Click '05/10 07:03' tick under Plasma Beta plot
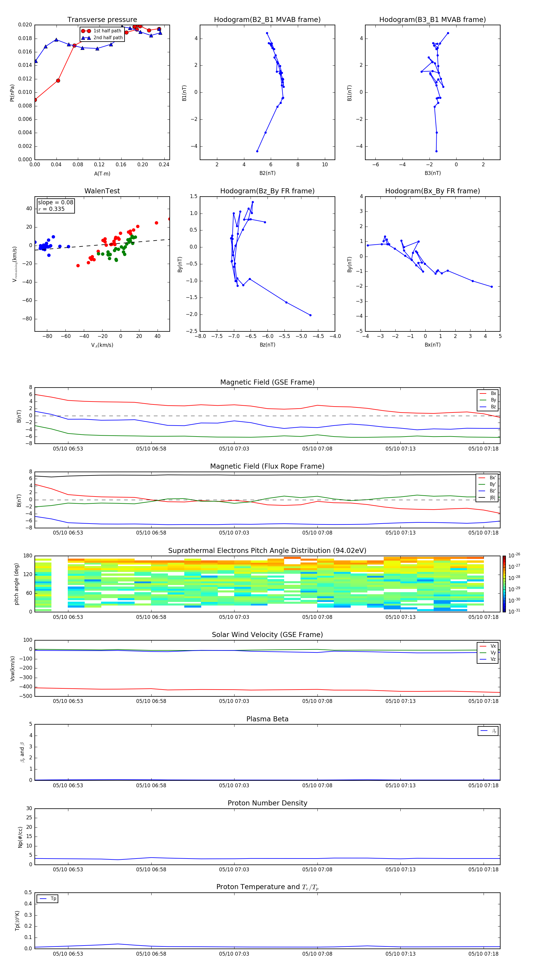Screen dimensions: 535x980 coord(234,785)
